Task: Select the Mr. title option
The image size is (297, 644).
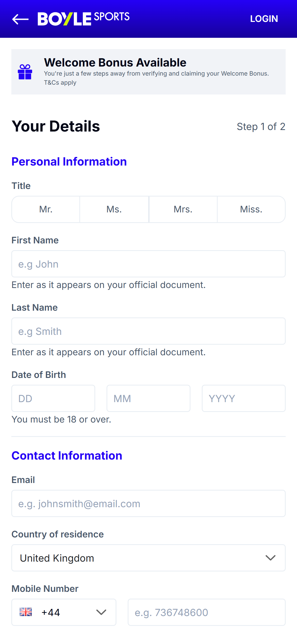Action: click(46, 209)
